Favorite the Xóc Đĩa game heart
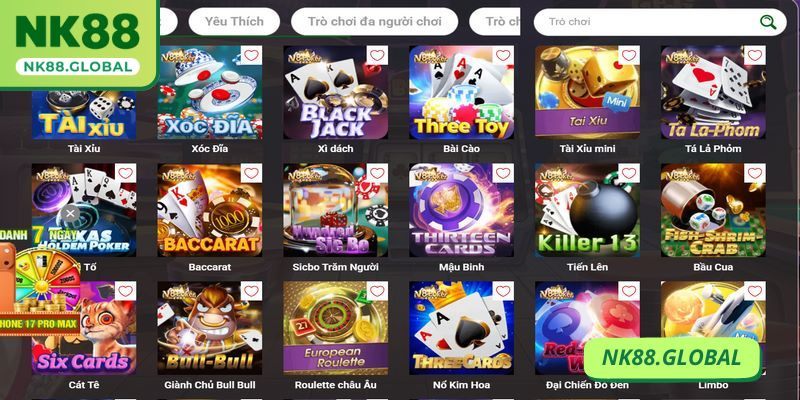 [251, 55]
